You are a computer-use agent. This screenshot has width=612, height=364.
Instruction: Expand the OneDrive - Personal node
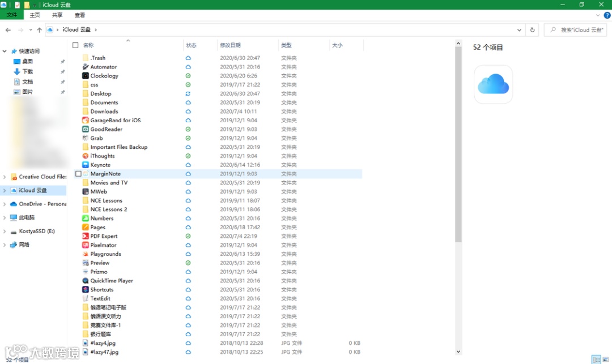[5, 204]
